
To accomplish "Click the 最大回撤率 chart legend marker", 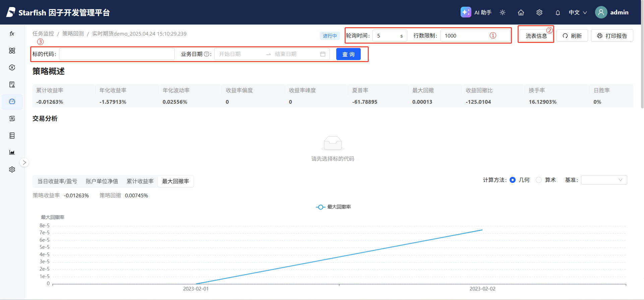I will pos(320,207).
